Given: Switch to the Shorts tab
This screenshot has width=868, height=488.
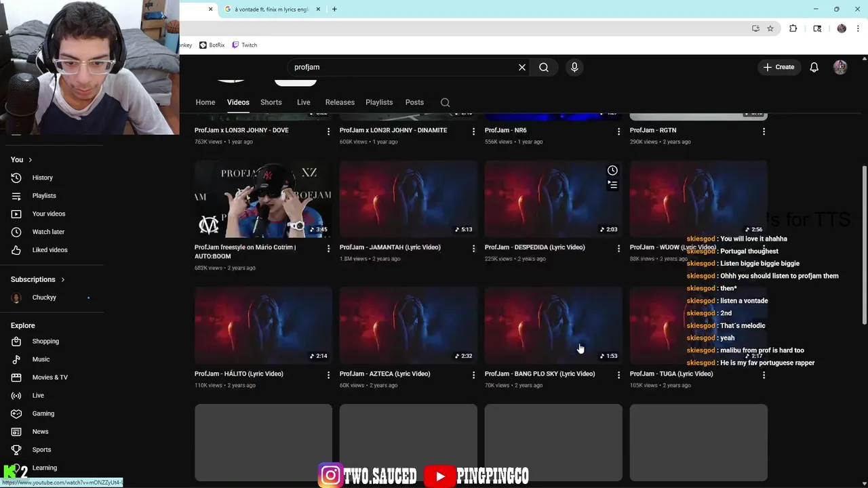Looking at the screenshot, I should pyautogui.click(x=271, y=102).
